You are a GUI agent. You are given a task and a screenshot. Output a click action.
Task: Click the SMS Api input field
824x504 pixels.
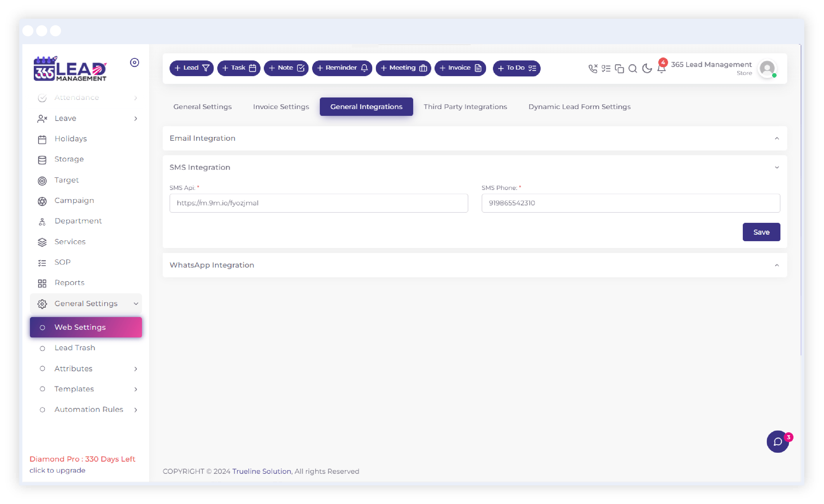(x=318, y=203)
